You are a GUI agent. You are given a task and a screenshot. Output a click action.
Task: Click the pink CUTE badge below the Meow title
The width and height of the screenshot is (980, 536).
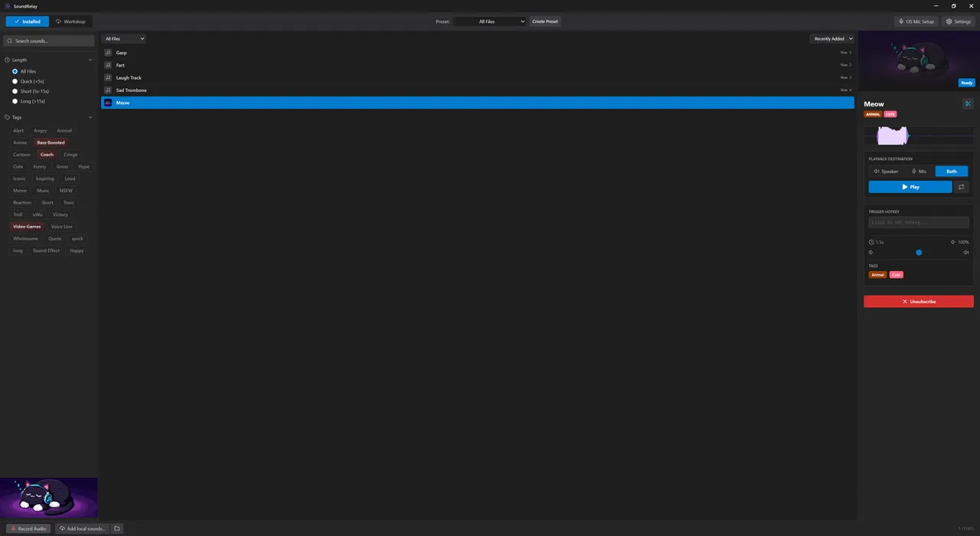tap(890, 114)
